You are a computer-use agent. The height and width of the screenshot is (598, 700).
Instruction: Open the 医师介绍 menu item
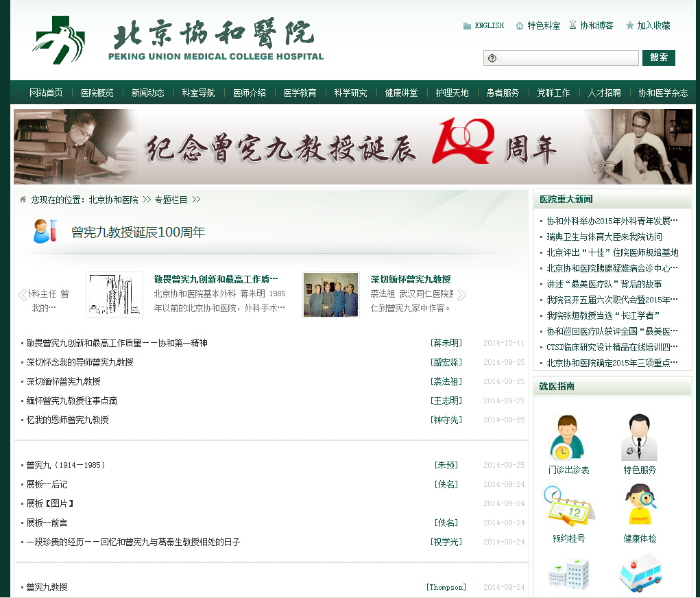249,93
